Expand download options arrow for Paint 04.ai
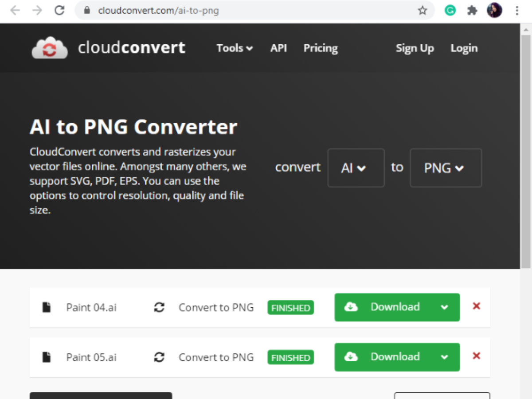Screen dimensions: 532x399 tap(445, 307)
